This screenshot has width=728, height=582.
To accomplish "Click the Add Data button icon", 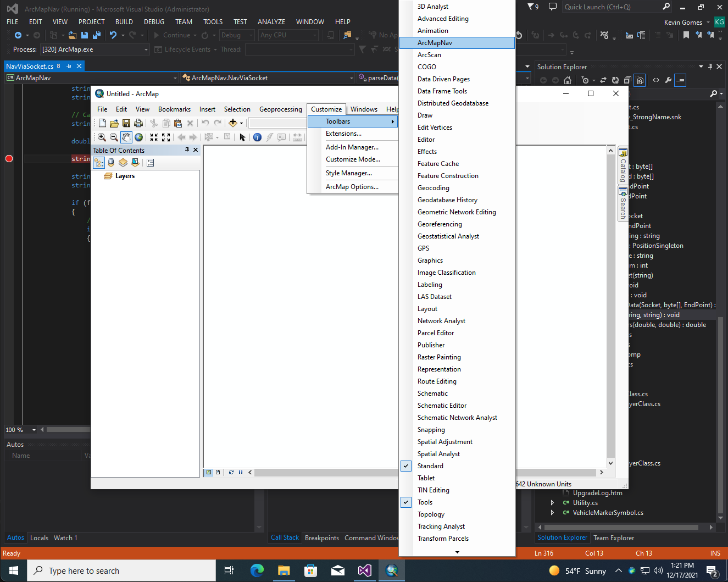I will pyautogui.click(x=233, y=123).
